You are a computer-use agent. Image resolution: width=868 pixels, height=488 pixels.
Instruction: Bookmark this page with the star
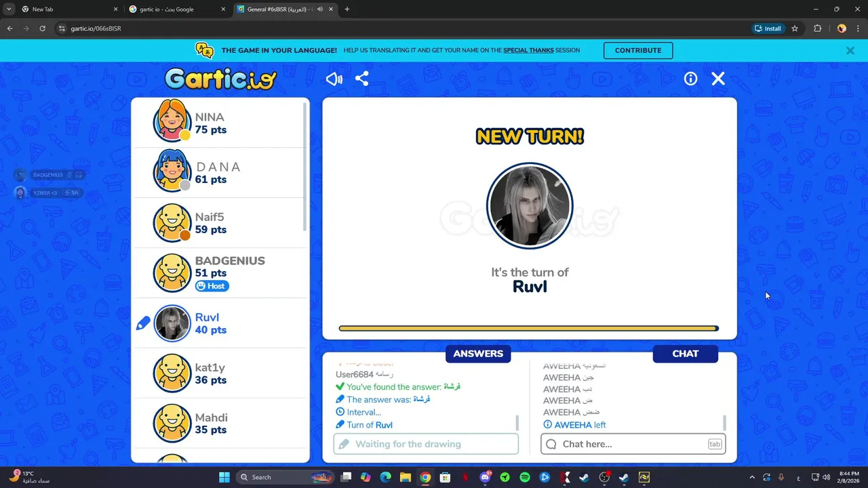point(795,28)
